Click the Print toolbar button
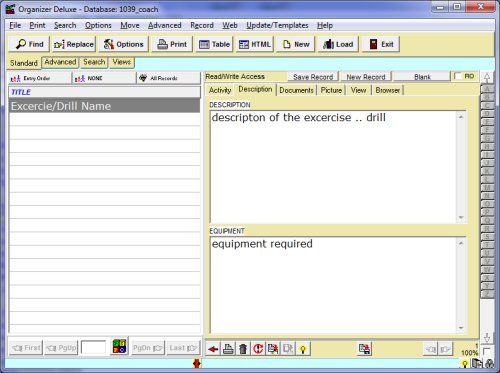This screenshot has width=500, height=373. tap(172, 44)
